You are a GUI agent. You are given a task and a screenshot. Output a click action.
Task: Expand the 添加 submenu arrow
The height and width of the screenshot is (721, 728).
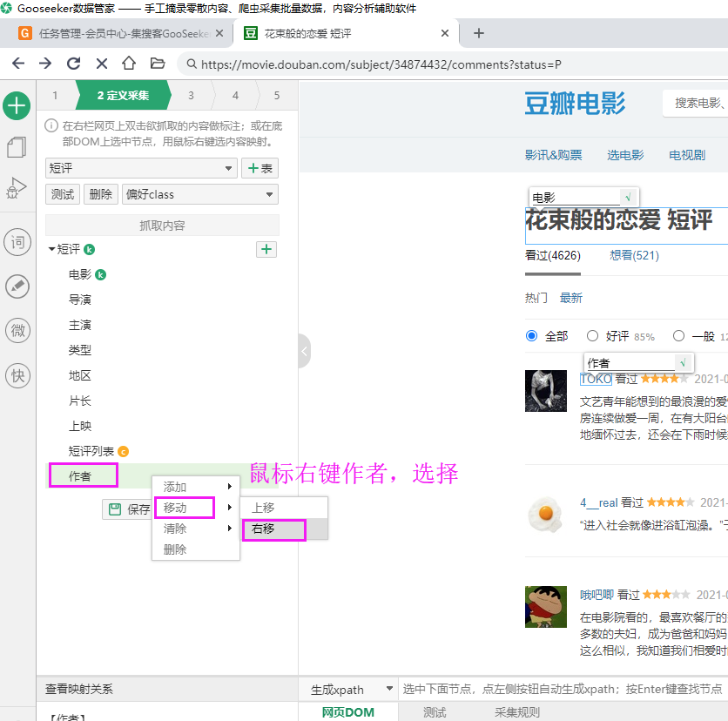tap(229, 487)
